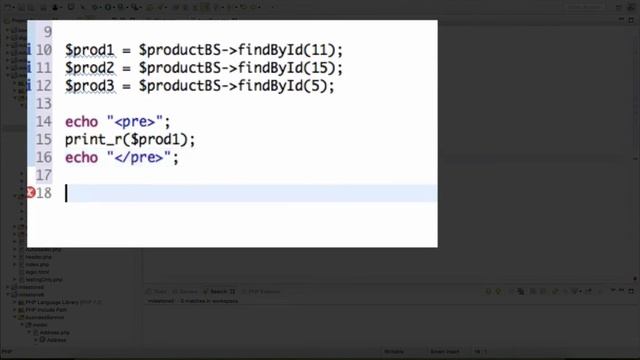Click the print_r($prod1) statement
This screenshot has height=360, width=640.
coord(130,140)
